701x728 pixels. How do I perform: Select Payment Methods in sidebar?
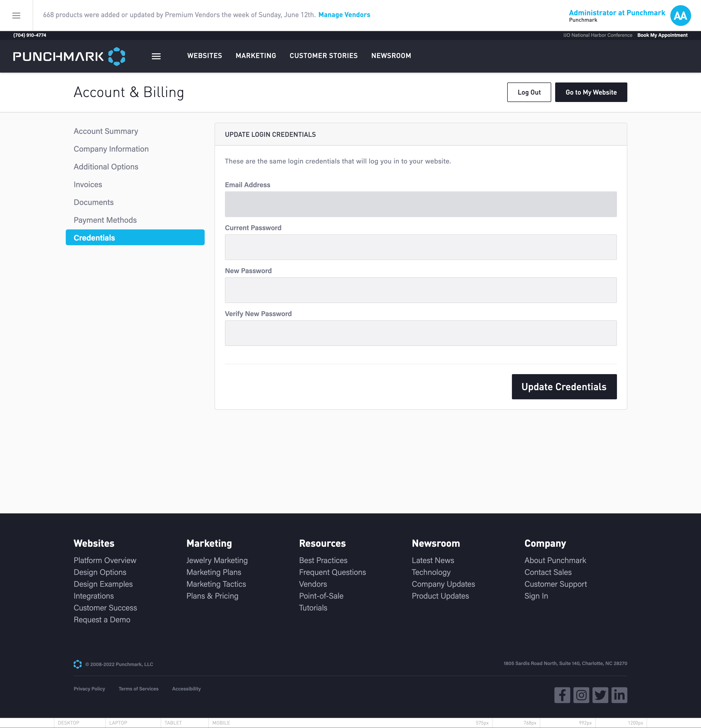point(105,220)
